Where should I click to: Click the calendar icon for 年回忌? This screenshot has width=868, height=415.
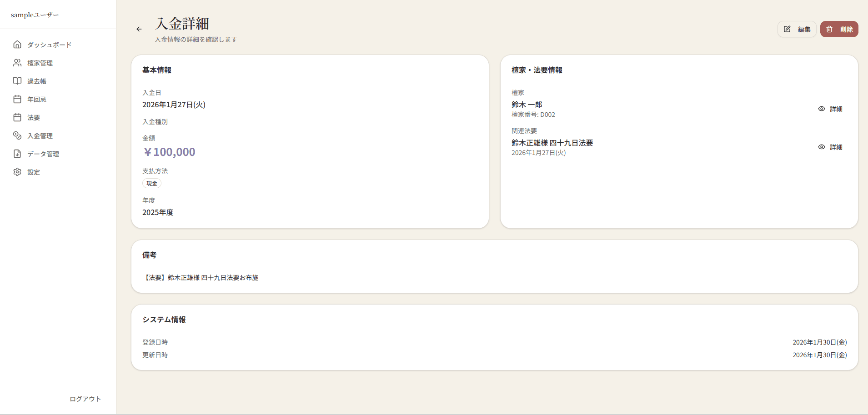(x=17, y=99)
